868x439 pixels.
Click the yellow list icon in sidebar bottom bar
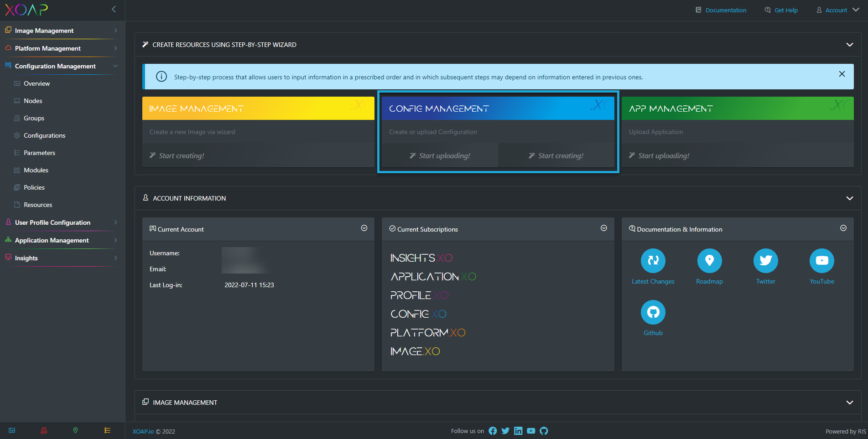107,430
